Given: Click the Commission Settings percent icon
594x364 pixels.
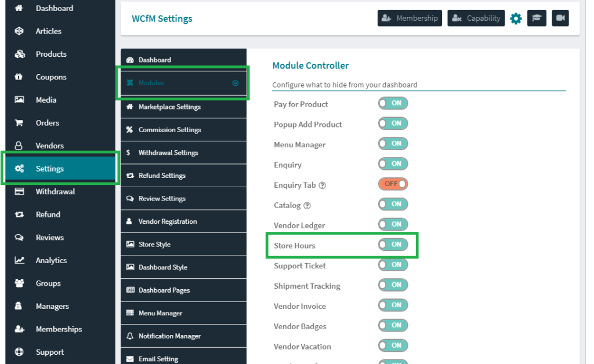Looking at the screenshot, I should (129, 130).
